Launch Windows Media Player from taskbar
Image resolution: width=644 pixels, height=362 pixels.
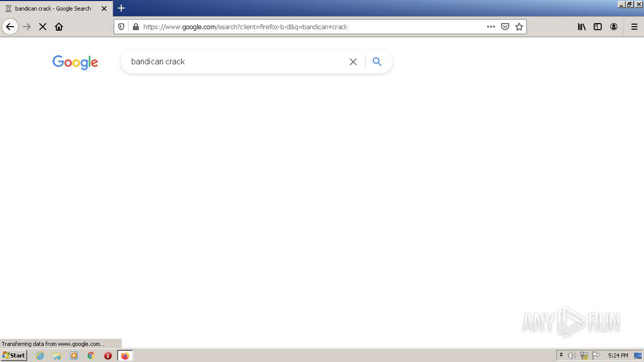[74, 355]
